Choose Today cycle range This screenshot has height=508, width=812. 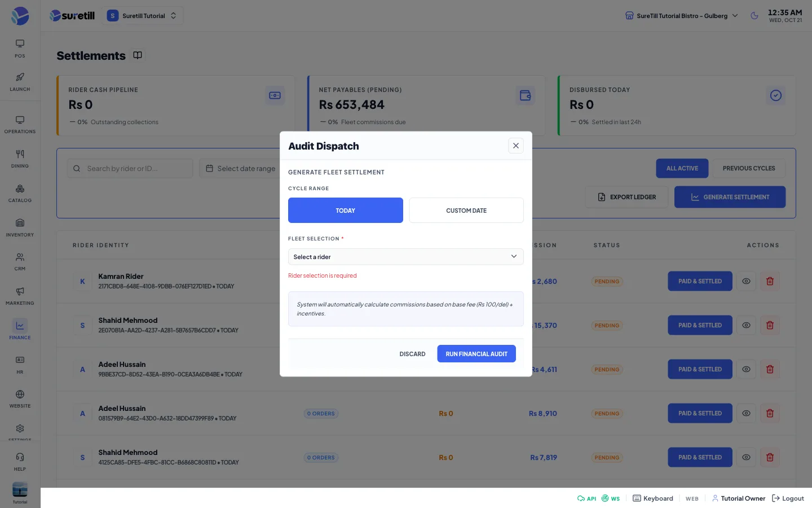[x=346, y=211]
